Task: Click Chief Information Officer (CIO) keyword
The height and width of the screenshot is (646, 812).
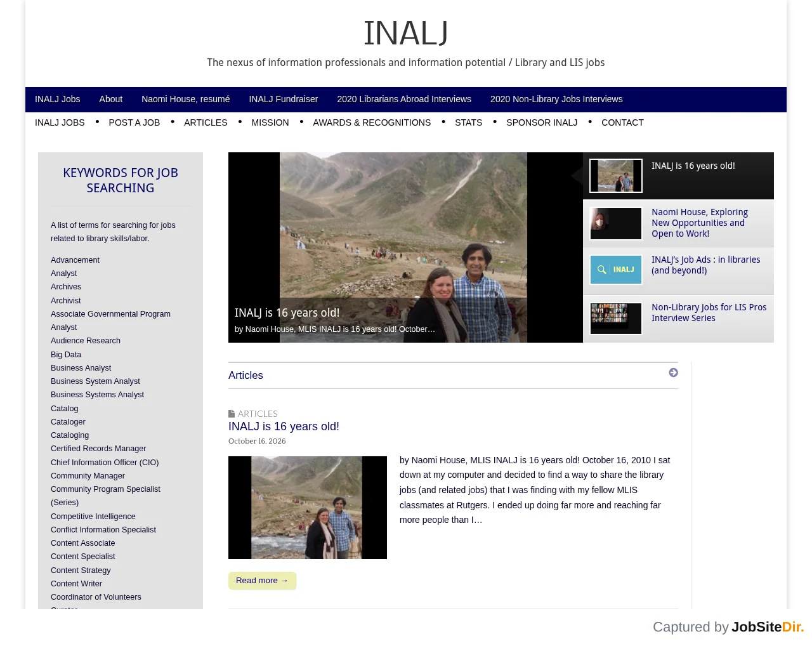Action: pyautogui.click(x=105, y=463)
